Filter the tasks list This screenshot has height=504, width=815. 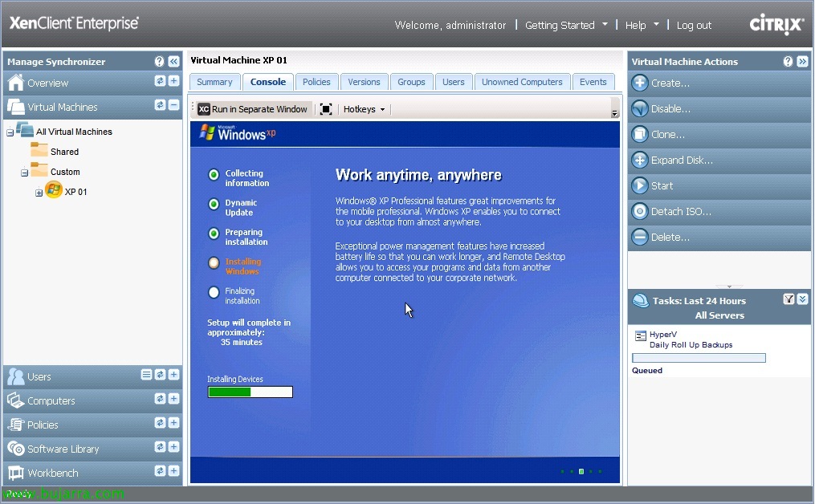pos(789,299)
